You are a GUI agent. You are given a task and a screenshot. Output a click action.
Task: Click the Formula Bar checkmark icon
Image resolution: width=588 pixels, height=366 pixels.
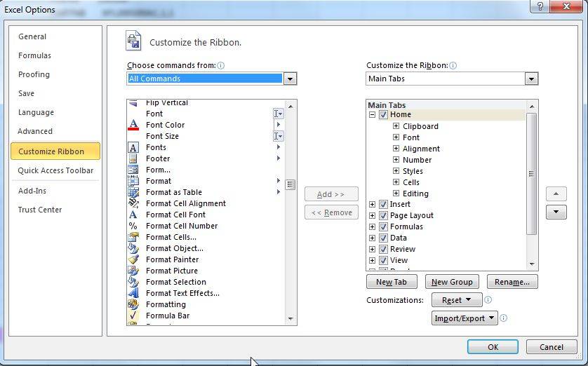(133, 316)
